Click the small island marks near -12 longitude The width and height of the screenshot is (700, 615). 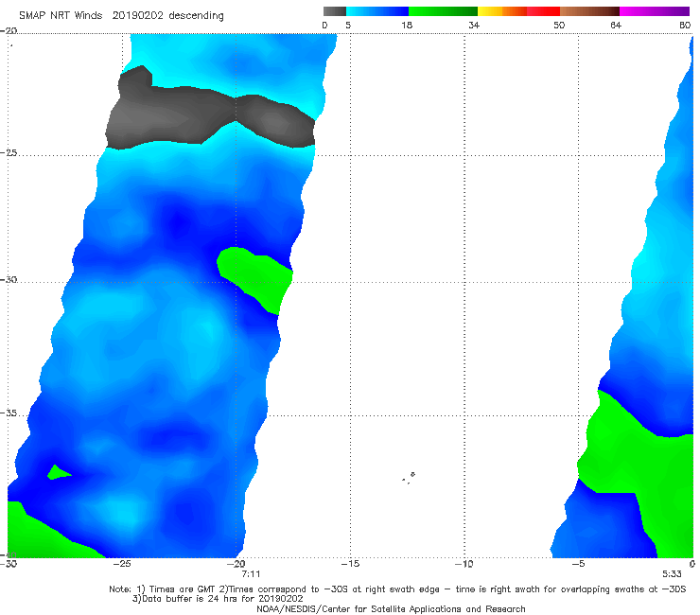pos(409,478)
